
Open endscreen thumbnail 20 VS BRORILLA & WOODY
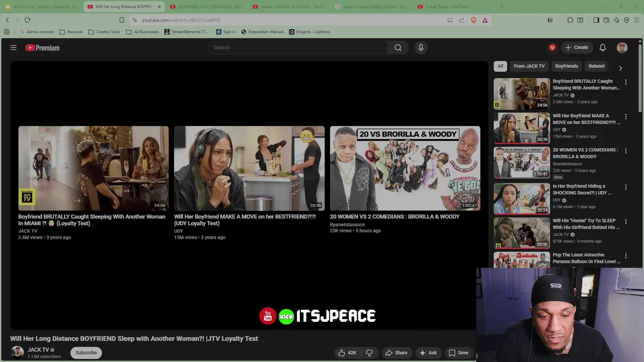(405, 168)
